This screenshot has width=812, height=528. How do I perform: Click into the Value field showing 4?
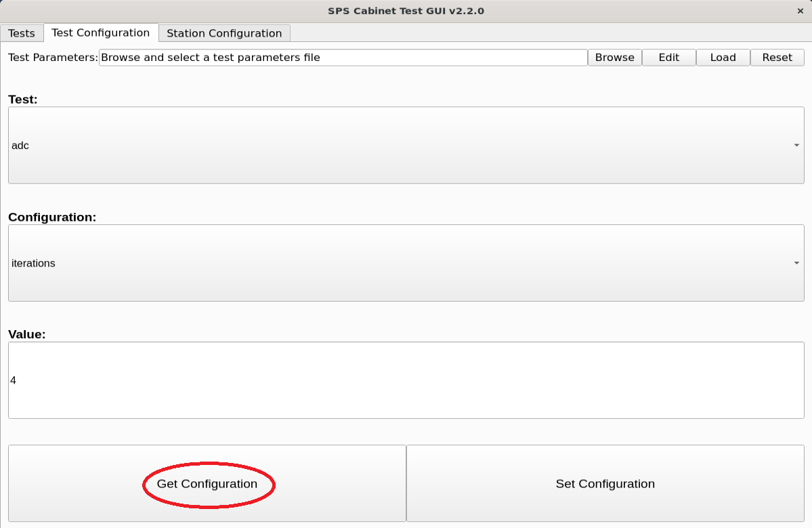pos(406,380)
